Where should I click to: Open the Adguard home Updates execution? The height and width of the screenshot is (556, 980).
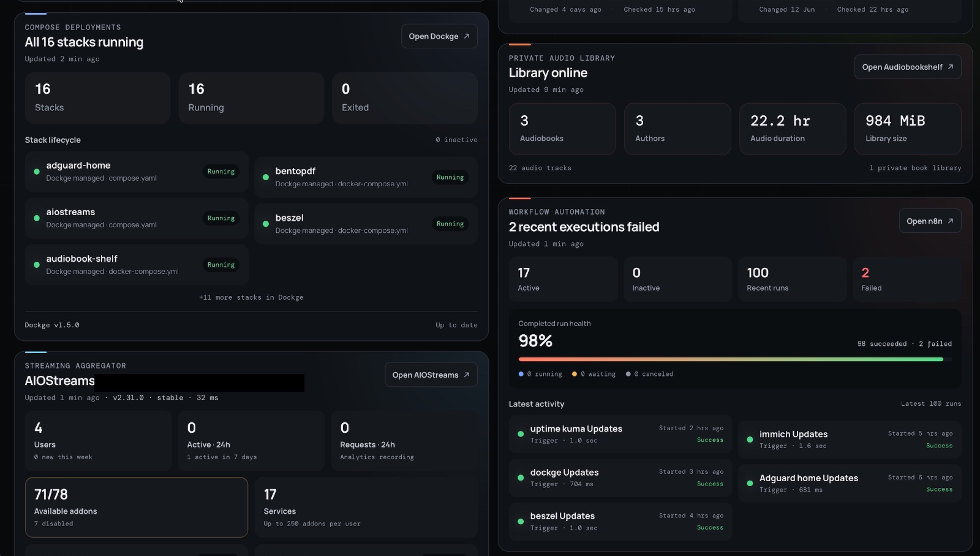point(850,483)
